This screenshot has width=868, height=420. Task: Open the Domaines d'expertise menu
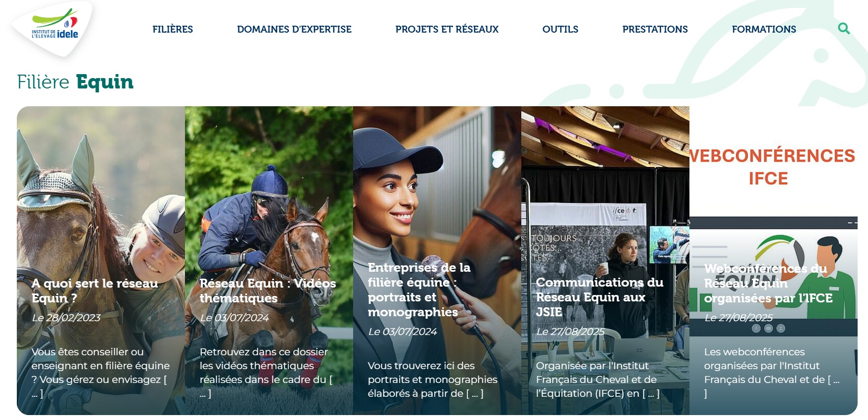tap(294, 29)
